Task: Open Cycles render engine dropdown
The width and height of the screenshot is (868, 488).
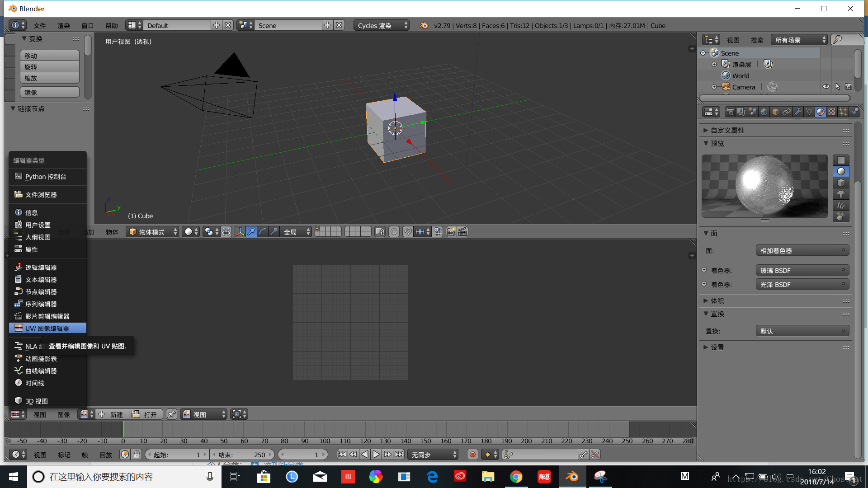Action: tap(382, 25)
